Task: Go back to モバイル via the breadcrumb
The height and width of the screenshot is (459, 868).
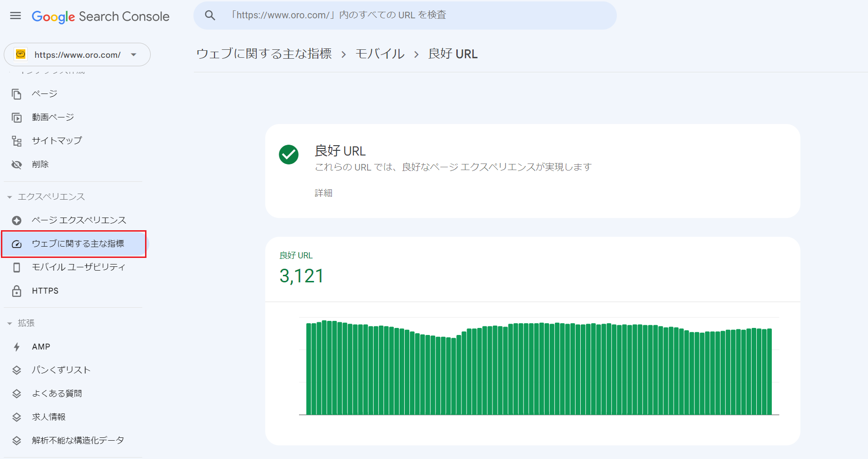Action: click(x=380, y=54)
